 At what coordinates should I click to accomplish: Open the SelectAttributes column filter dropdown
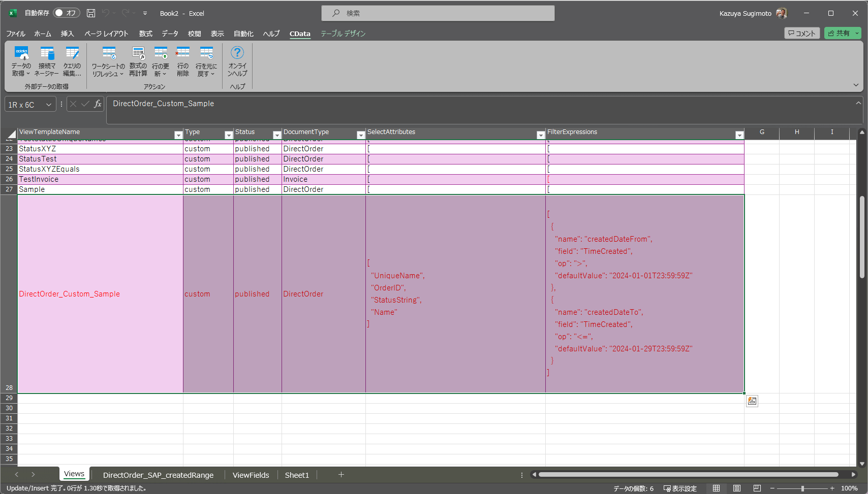(x=541, y=135)
